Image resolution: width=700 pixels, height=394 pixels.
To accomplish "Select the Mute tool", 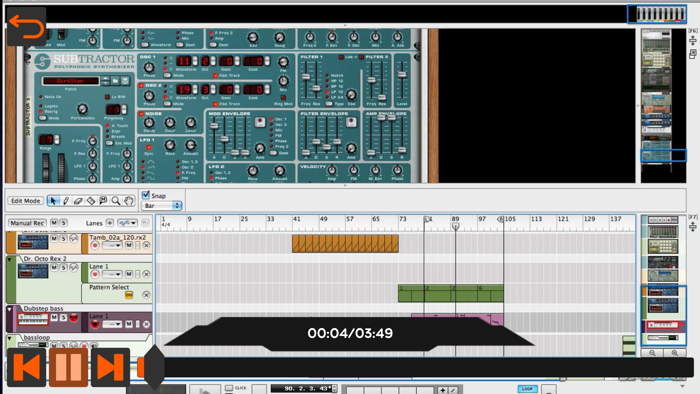I will (103, 201).
